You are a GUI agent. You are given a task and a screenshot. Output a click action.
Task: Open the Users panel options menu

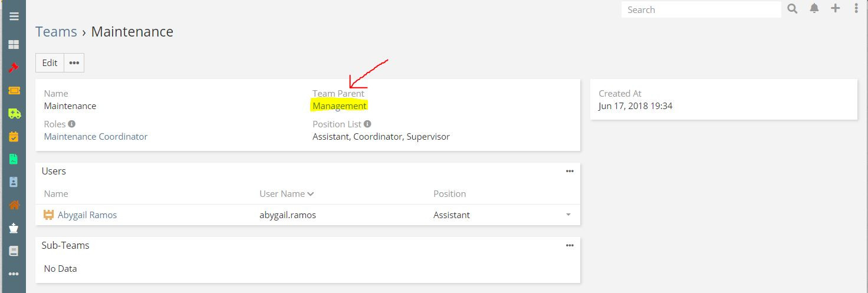coord(570,171)
